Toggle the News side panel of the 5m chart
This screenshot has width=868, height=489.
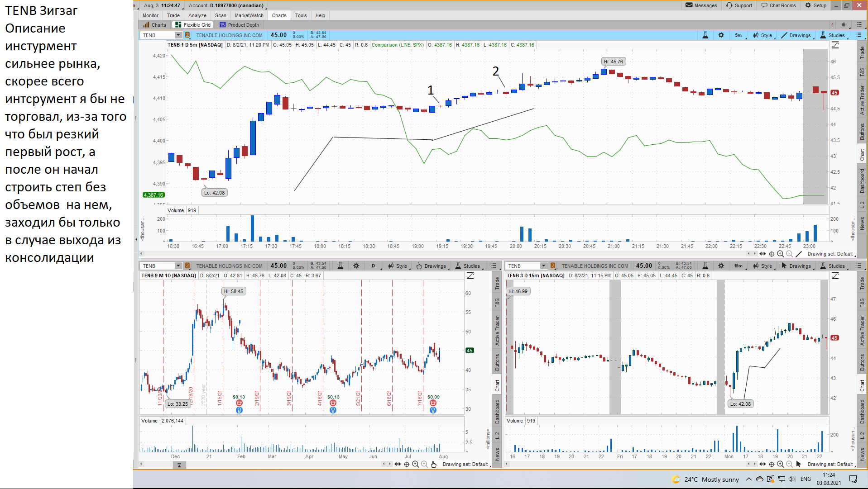(862, 223)
